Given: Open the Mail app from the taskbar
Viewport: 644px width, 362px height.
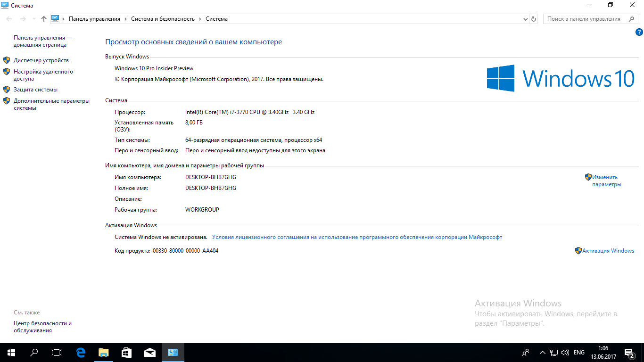Looking at the screenshot, I should tap(149, 352).
